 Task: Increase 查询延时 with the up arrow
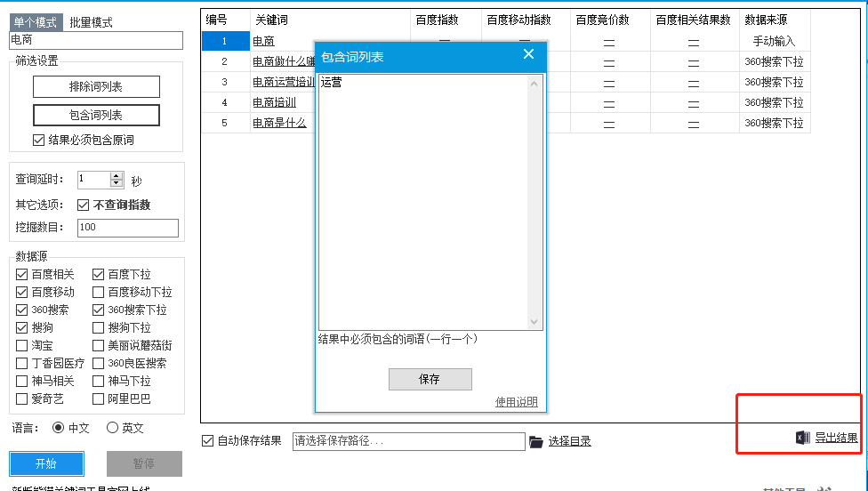117,176
